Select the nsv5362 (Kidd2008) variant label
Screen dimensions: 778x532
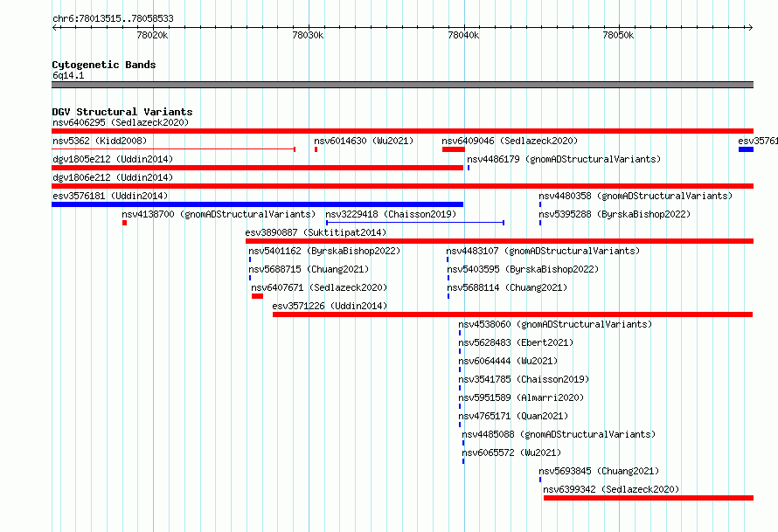[100, 141]
